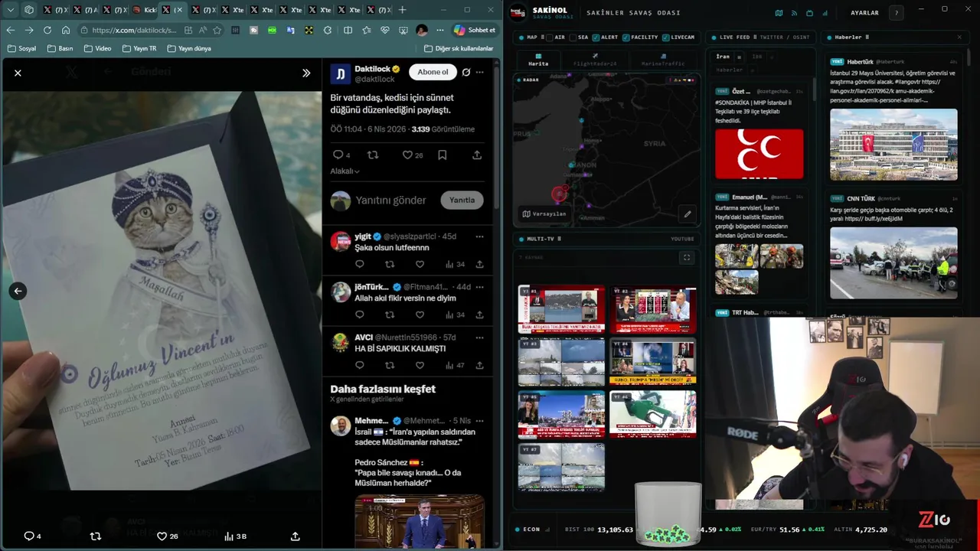Add this page to favorites star
This screenshot has height=551, width=980.
217,30
